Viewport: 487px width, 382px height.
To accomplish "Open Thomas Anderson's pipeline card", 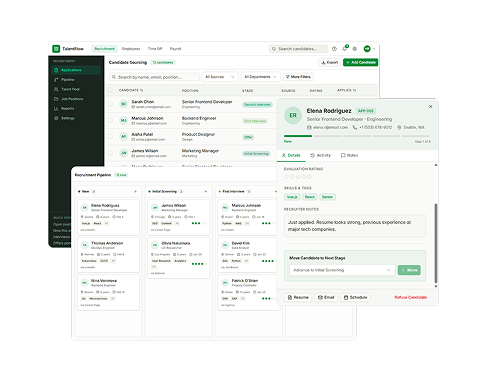I will click(x=108, y=255).
